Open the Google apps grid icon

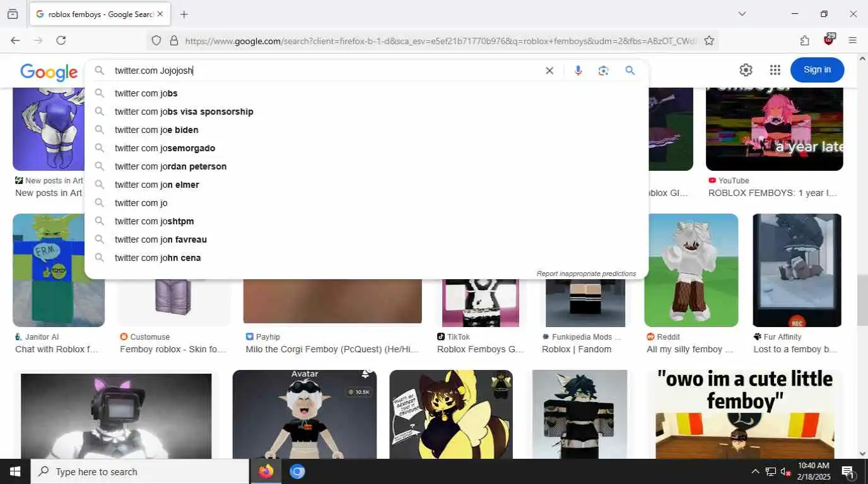(775, 70)
